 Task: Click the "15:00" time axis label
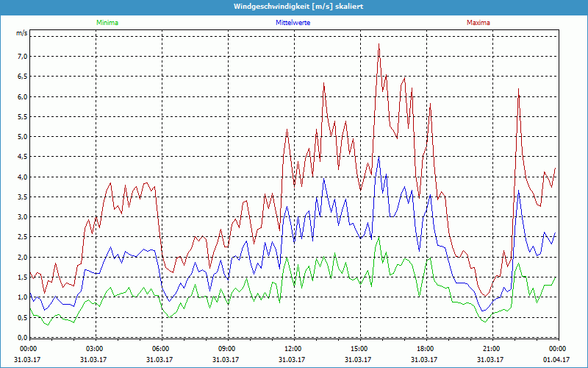pyautogui.click(x=359, y=349)
